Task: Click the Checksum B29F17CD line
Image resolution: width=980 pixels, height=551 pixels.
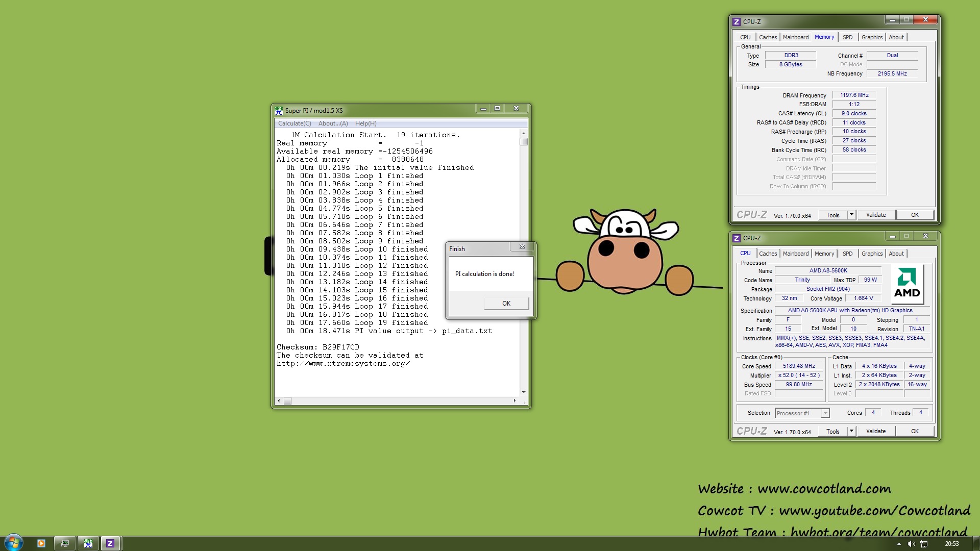Action: pyautogui.click(x=318, y=347)
